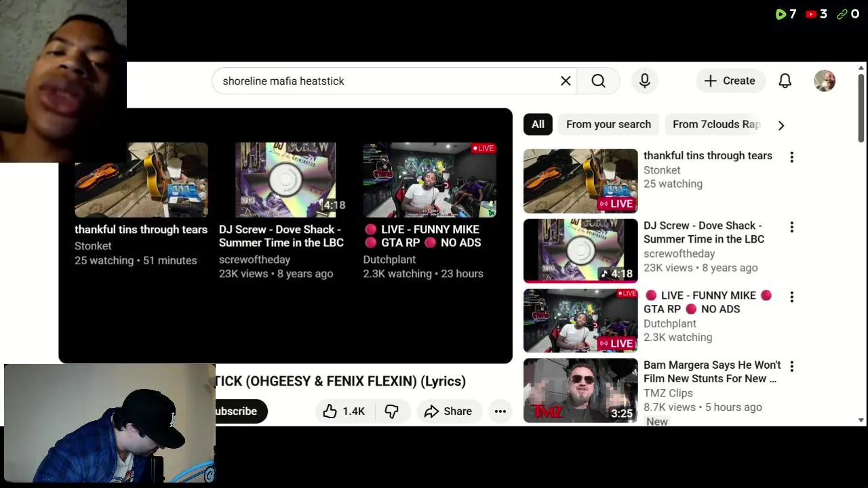This screenshot has width=868, height=488.
Task: Open the DJ Screw endscreen thumbnail
Action: click(285, 180)
